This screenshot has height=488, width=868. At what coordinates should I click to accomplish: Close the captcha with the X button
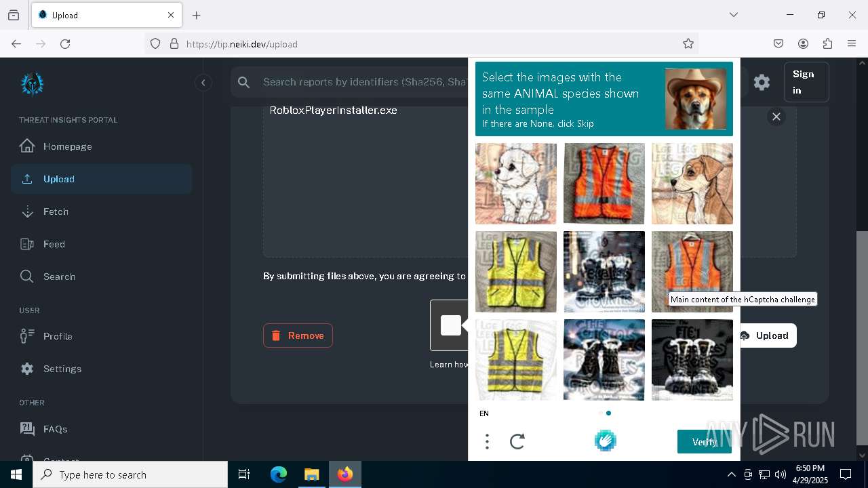(776, 117)
